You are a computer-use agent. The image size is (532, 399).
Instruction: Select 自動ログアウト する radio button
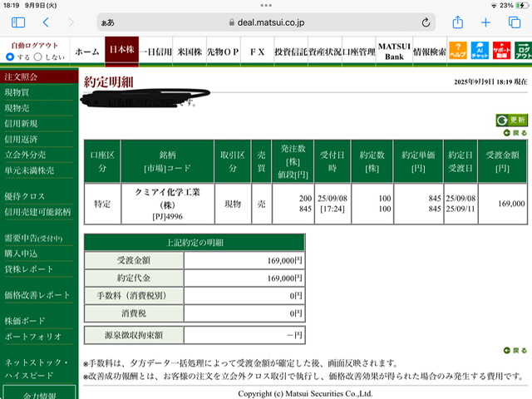click(x=11, y=57)
